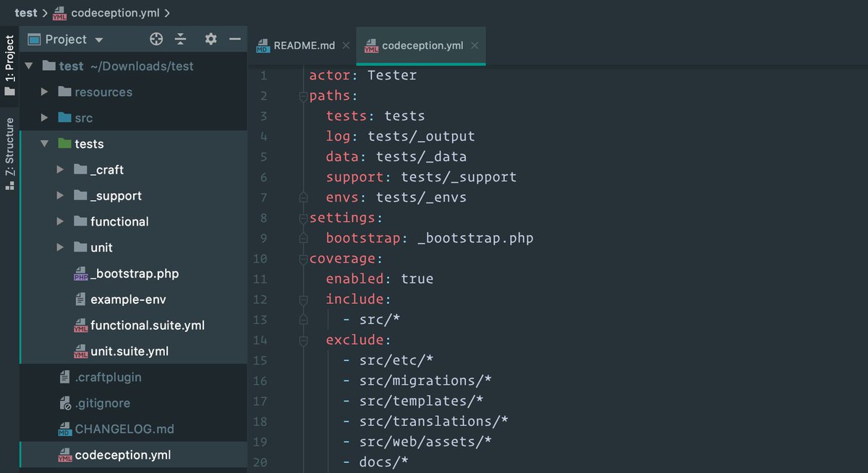The width and height of the screenshot is (868, 473).
Task: Click the PHP icon of _bootstrap.php
Action: pos(80,273)
